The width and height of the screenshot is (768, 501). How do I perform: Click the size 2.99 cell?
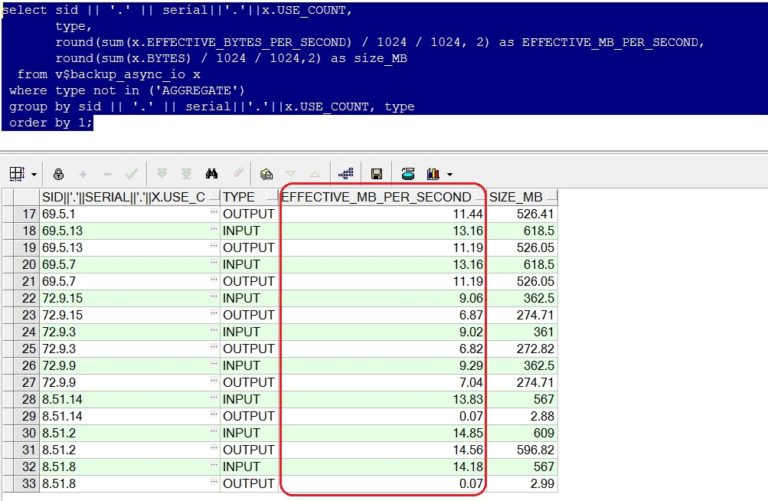tap(522, 483)
